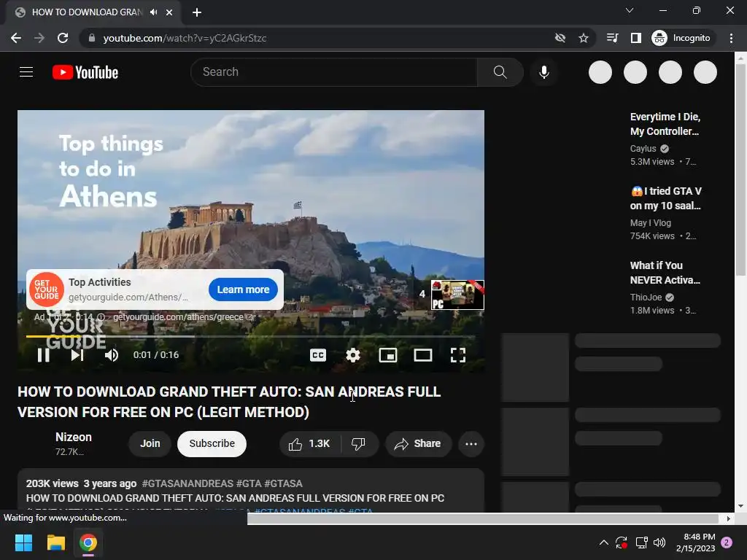Mute tab via speaker icon

[x=153, y=12]
